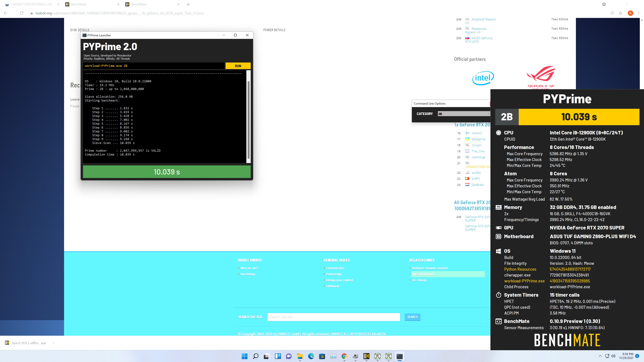Open bm-0.10.9.2-offlin....exe download item
Viewport: 644px width, 362px height.
point(26,343)
